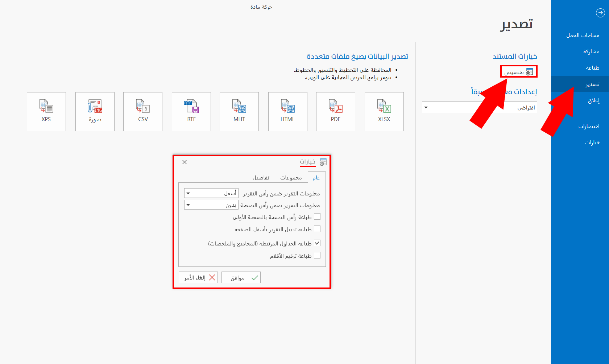
Task: Export report as HTML file
Action: (x=287, y=112)
